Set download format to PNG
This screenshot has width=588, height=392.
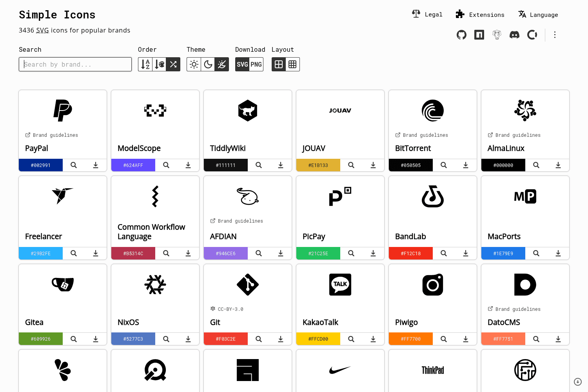[x=256, y=64]
